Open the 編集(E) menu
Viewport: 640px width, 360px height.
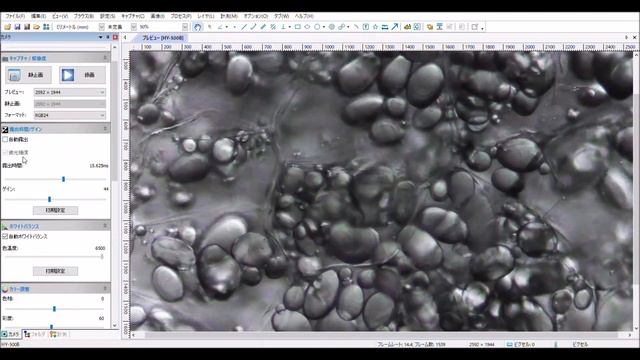[x=38, y=16]
